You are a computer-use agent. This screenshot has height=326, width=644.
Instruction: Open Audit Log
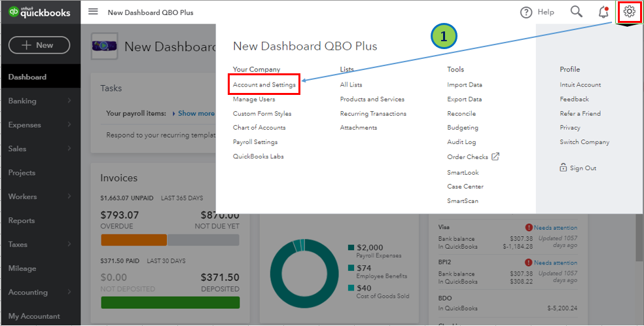(x=461, y=141)
